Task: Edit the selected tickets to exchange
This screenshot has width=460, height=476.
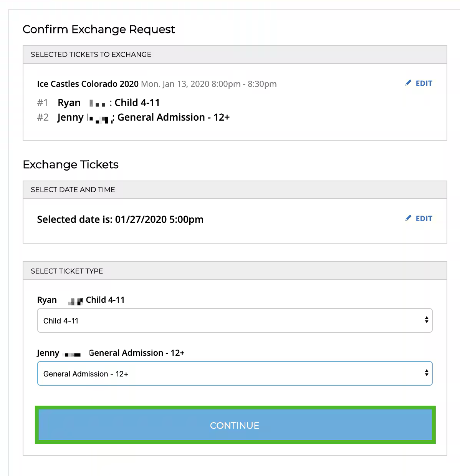Action: coord(419,83)
